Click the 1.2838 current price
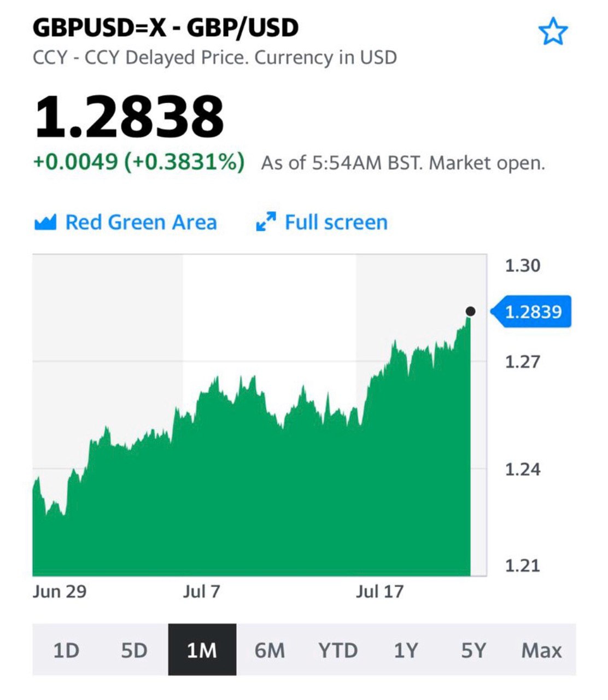Viewport: 608px width, 700px height. point(129,117)
